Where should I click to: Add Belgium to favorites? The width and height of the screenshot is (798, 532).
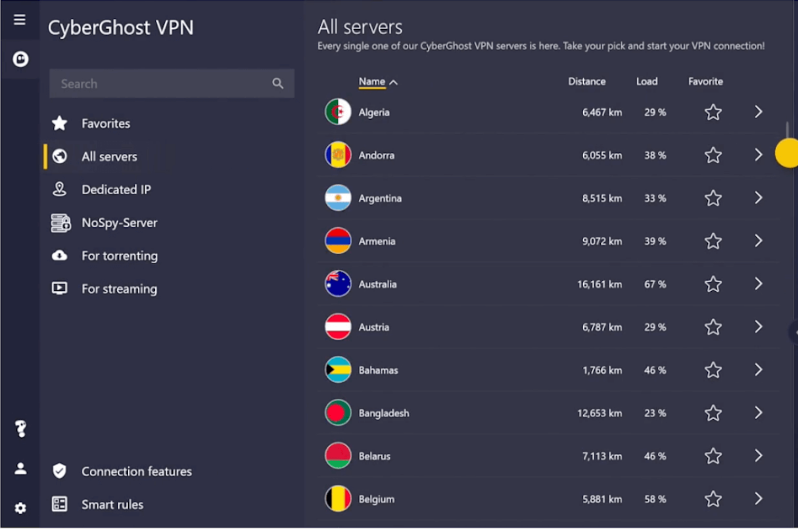tap(713, 499)
